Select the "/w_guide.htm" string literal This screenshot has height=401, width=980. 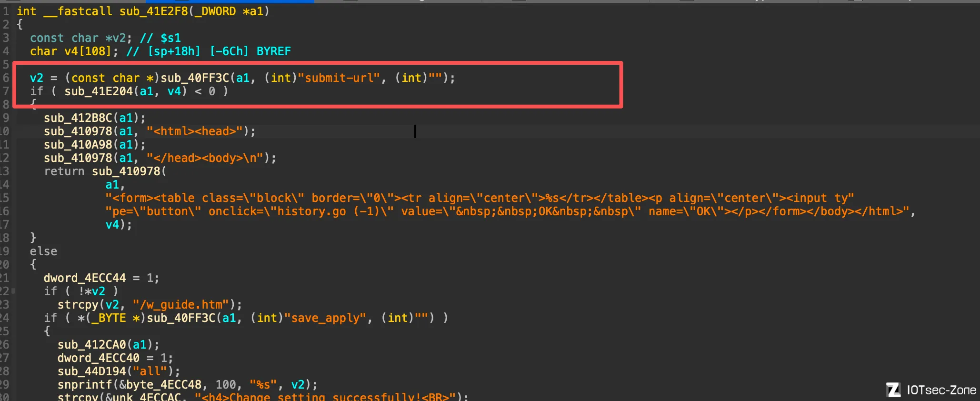coord(181,304)
